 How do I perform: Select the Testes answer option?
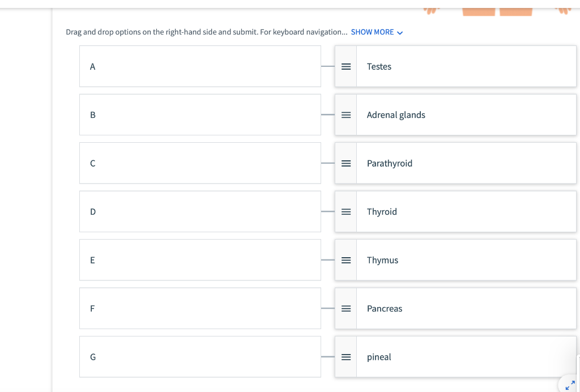[x=464, y=67]
